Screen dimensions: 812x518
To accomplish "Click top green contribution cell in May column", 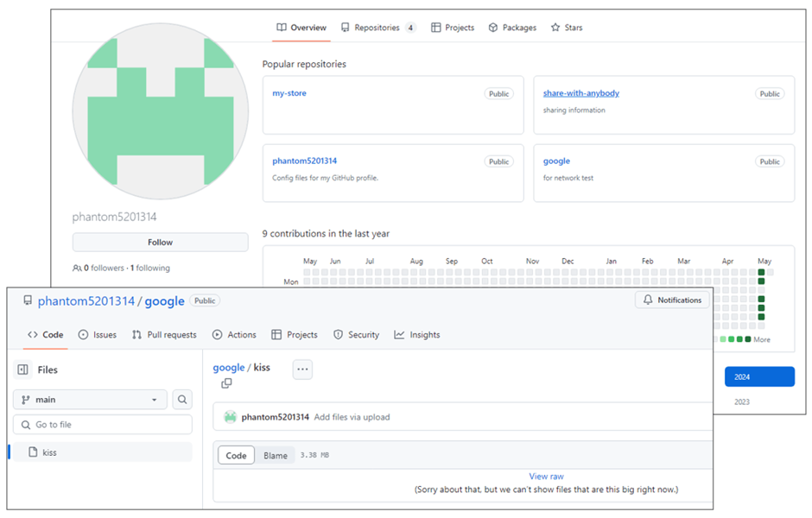I will [x=761, y=272].
